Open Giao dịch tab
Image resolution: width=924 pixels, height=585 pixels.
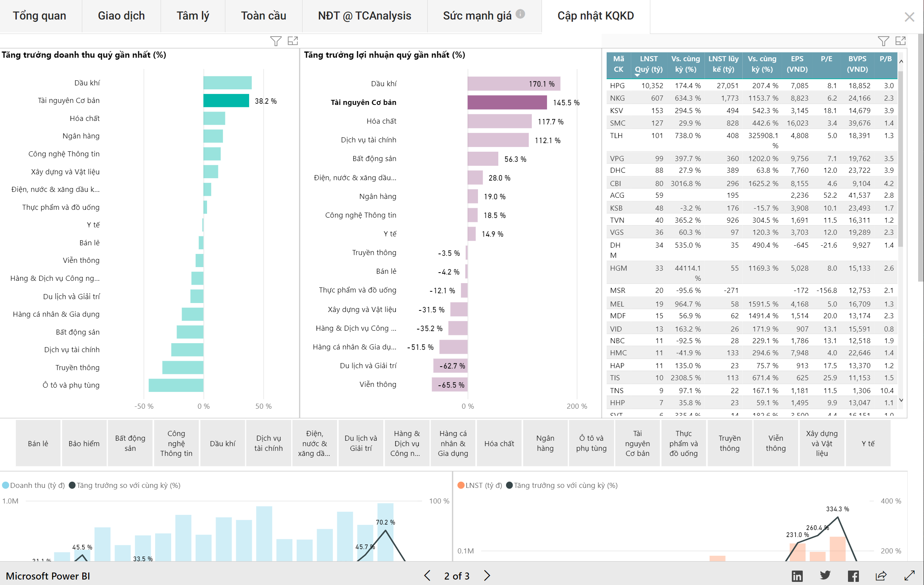[121, 16]
